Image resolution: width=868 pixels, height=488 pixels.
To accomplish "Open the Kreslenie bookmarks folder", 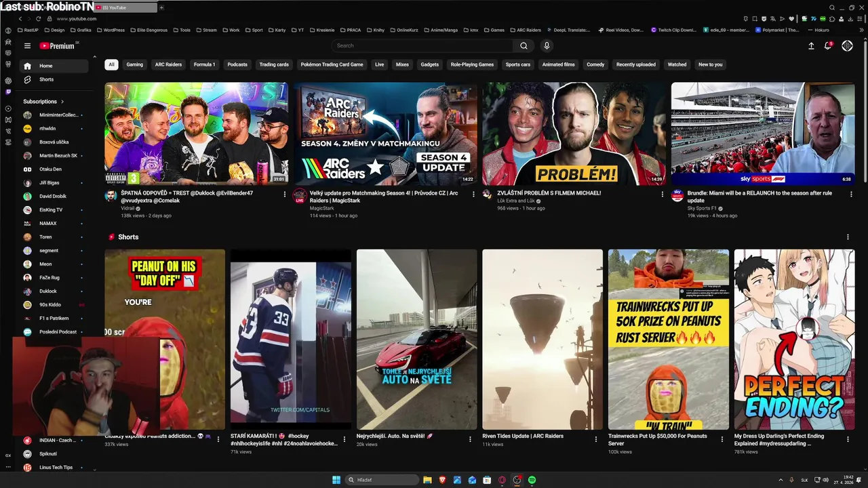I will point(321,30).
